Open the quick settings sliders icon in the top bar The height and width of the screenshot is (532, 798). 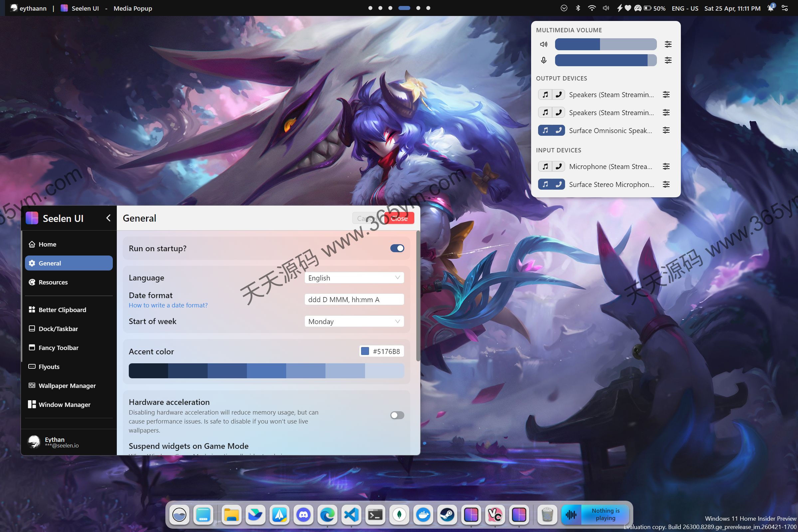pos(785,8)
